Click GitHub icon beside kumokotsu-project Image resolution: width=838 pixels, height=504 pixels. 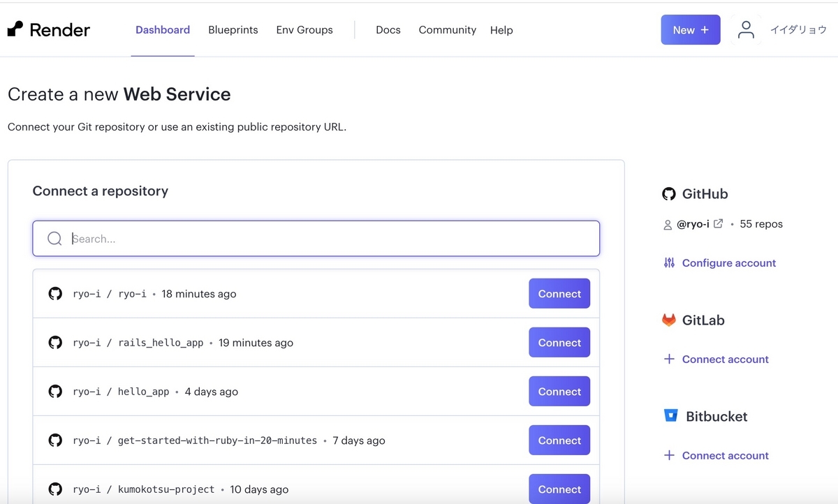click(x=55, y=489)
